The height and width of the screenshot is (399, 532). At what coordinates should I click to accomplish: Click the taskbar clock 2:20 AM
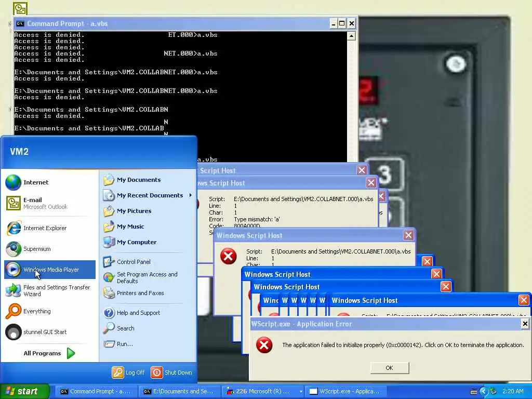coord(513,391)
